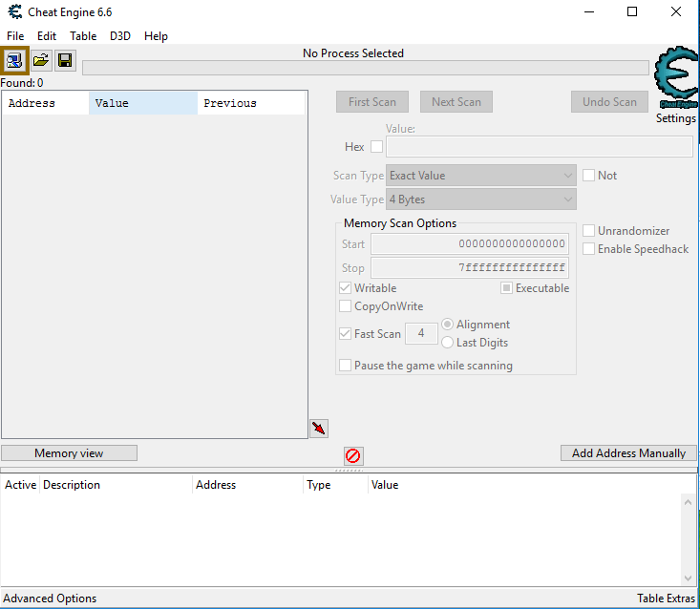Image resolution: width=700 pixels, height=609 pixels.
Task: Edit the Fast Scan alignment value field
Action: click(x=421, y=333)
